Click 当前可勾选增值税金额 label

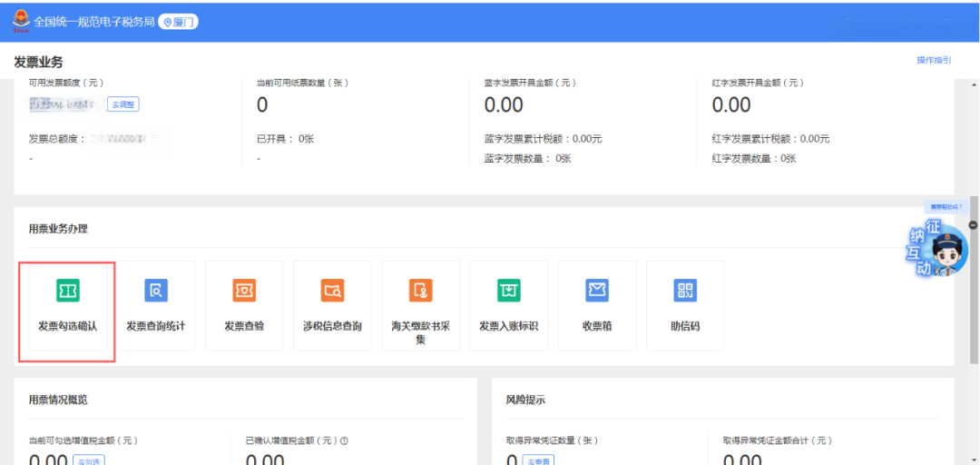pos(83,440)
